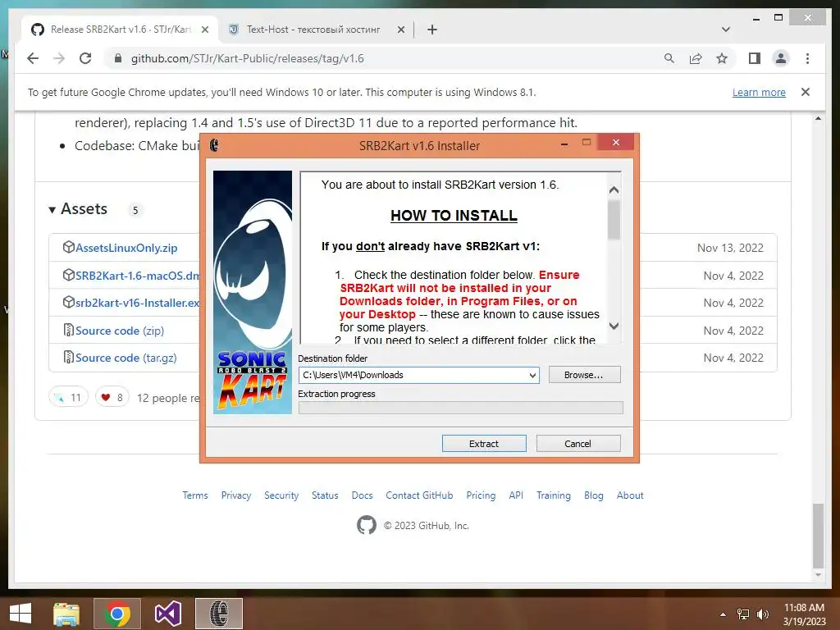Open Contact GitHub footer link
840x630 pixels.
click(419, 495)
